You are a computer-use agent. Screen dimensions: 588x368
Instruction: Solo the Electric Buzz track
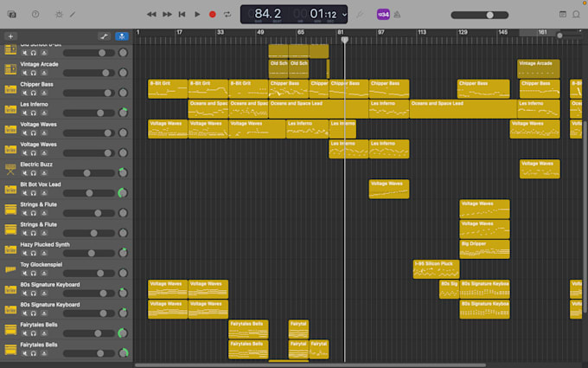point(34,173)
